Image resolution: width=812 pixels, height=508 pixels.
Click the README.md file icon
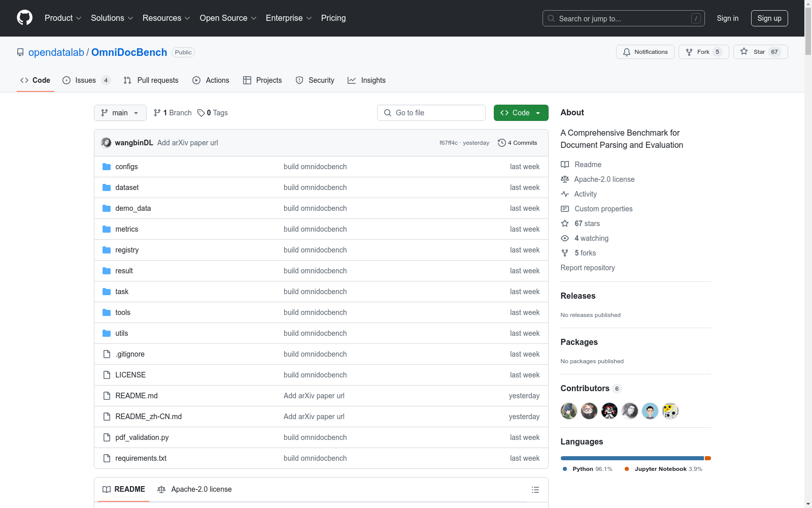tap(107, 396)
